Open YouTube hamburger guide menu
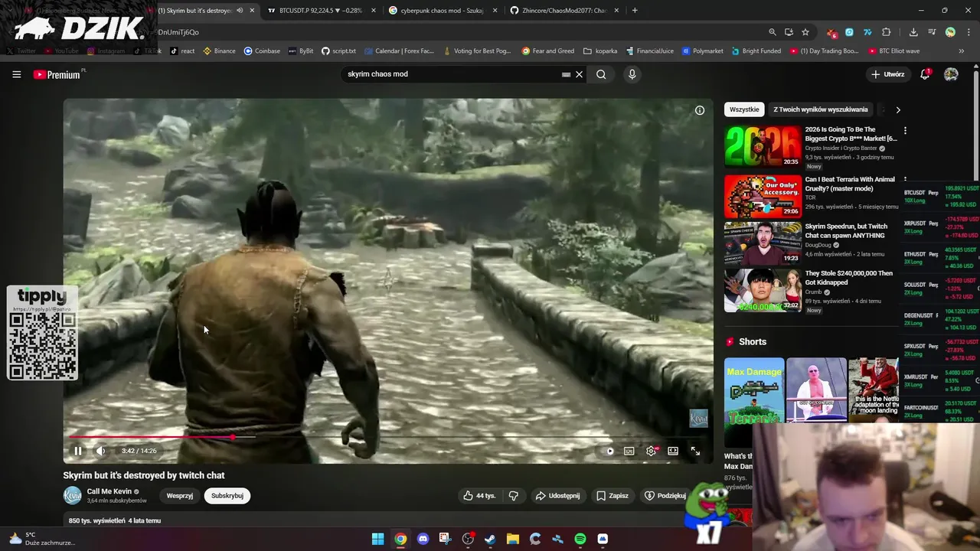The width and height of the screenshot is (980, 551). click(16, 74)
